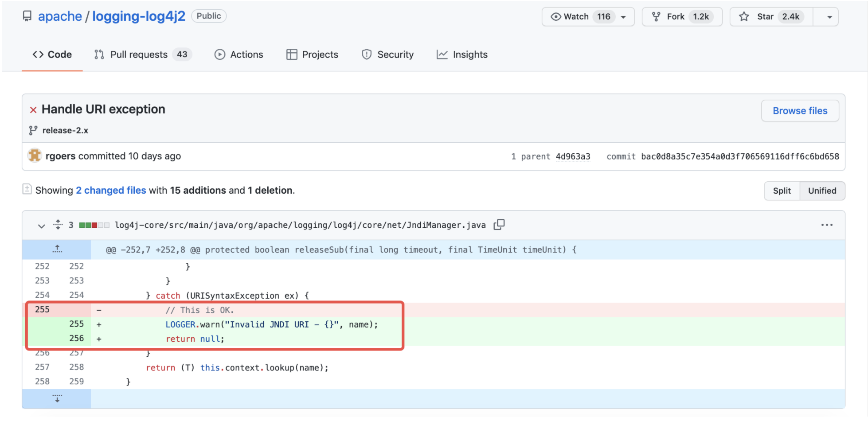The height and width of the screenshot is (421, 868).
Task: Open the Actions tab
Action: pyautogui.click(x=239, y=55)
